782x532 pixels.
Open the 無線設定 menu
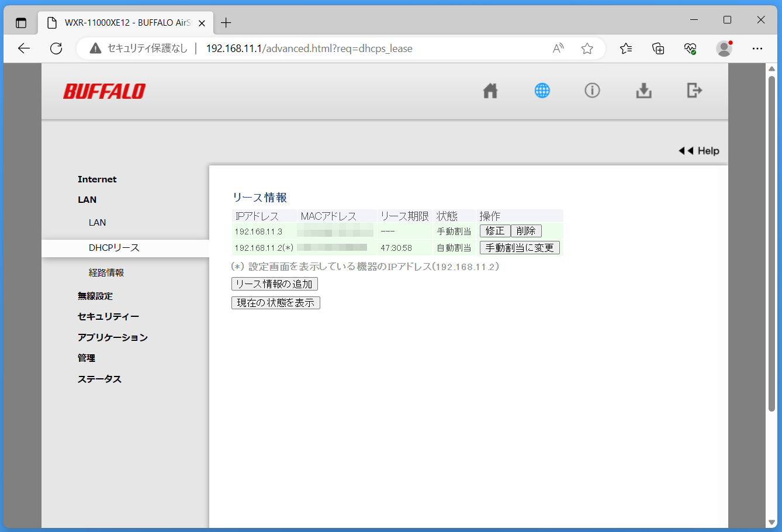click(95, 296)
